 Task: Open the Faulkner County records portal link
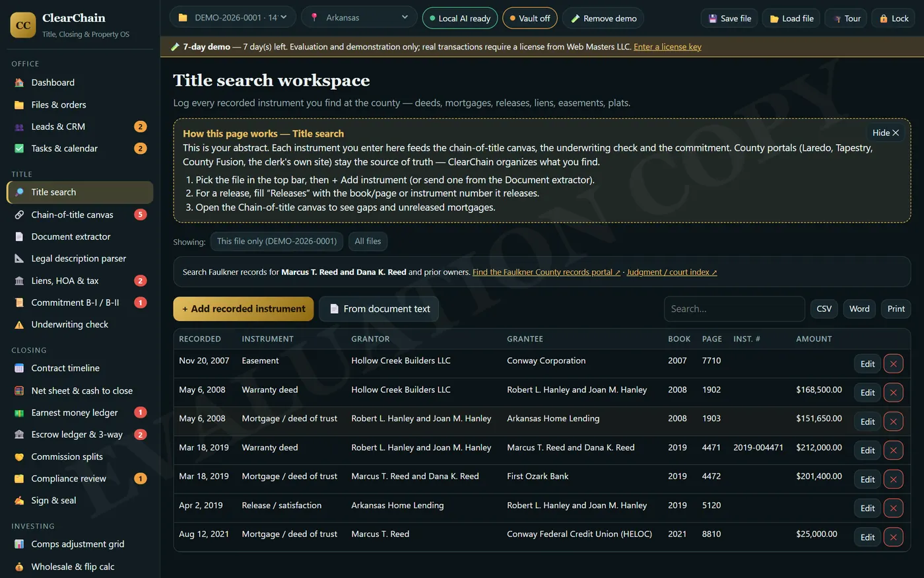pyautogui.click(x=546, y=272)
